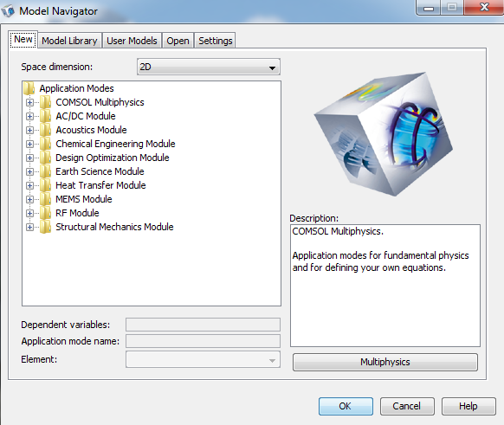
Task: Click inside the Description text box
Action: [385, 286]
